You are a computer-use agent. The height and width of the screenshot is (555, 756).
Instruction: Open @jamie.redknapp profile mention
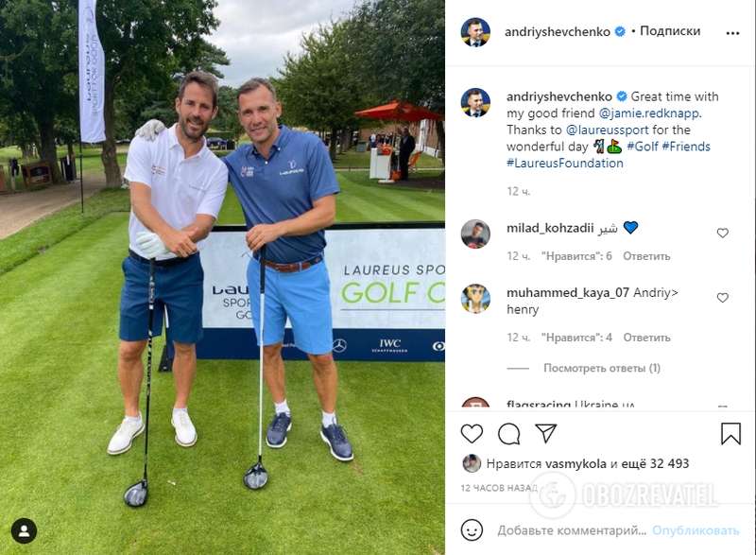coord(650,113)
